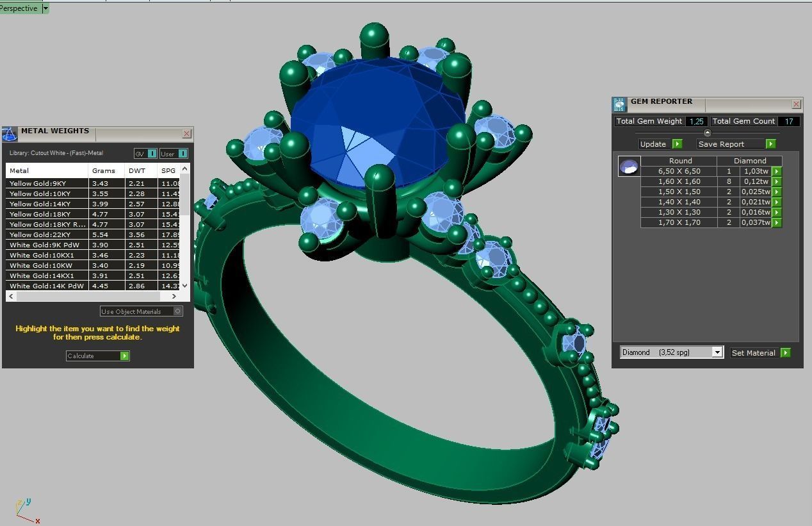Screen dimensions: 812x526
Task: Click green arrow beside 1,60 X 1,60 row
Action: [x=776, y=181]
